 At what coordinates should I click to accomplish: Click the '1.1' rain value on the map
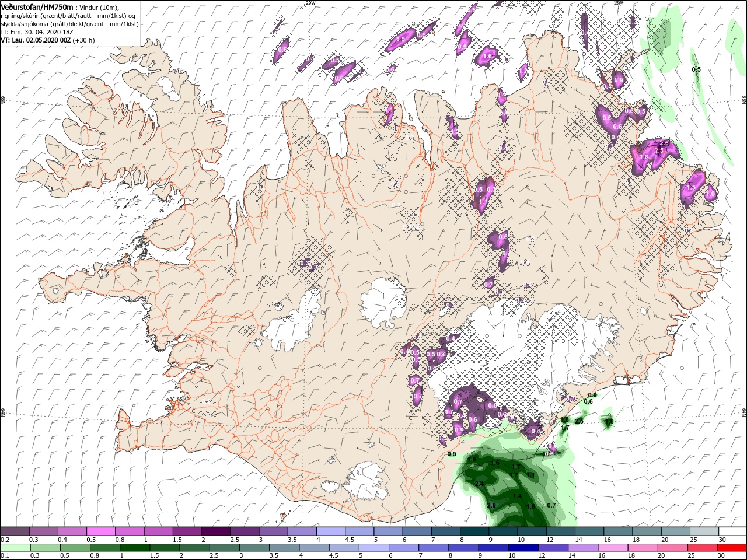coord(530,475)
